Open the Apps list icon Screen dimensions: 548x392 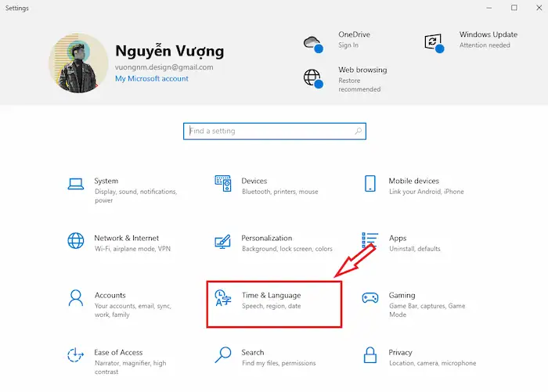[x=370, y=240]
